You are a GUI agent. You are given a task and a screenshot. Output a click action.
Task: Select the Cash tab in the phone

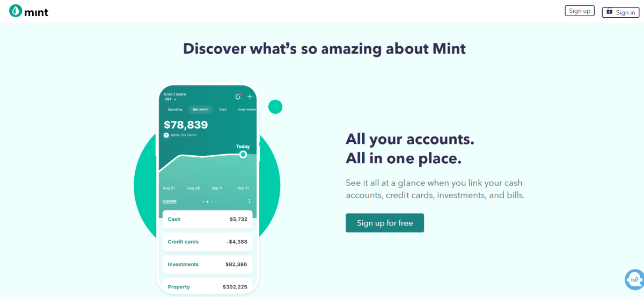tap(223, 110)
